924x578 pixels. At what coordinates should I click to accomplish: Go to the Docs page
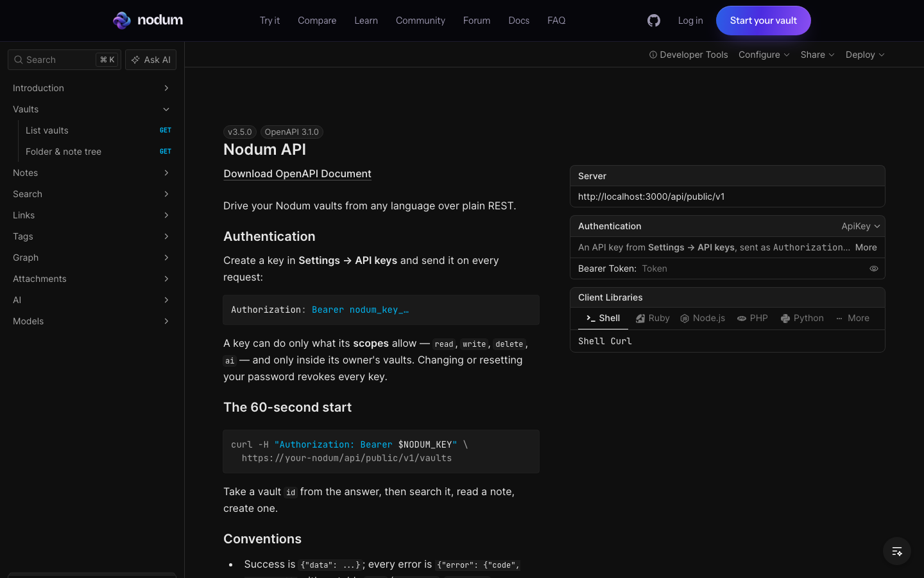click(518, 21)
